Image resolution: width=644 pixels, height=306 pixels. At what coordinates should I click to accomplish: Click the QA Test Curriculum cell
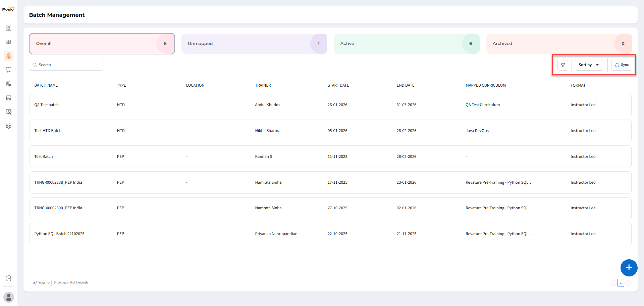(483, 105)
